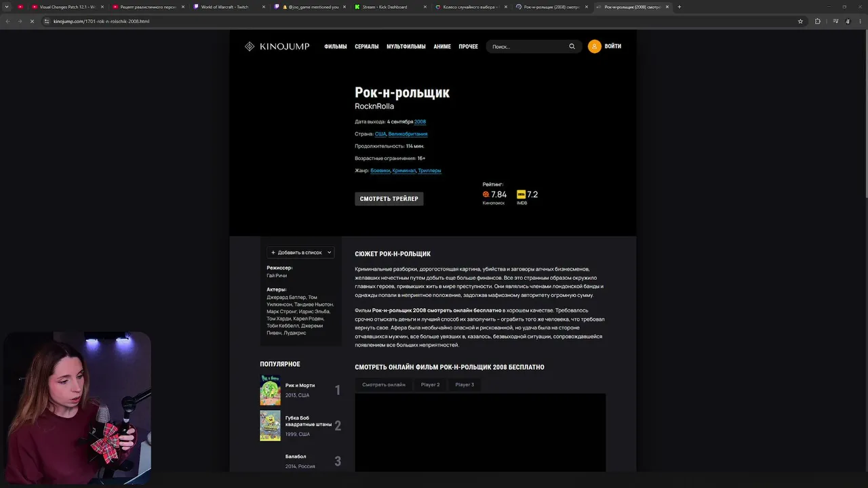Viewport: 868px width, 488px height.
Task: Open the США country link
Action: [x=380, y=134]
